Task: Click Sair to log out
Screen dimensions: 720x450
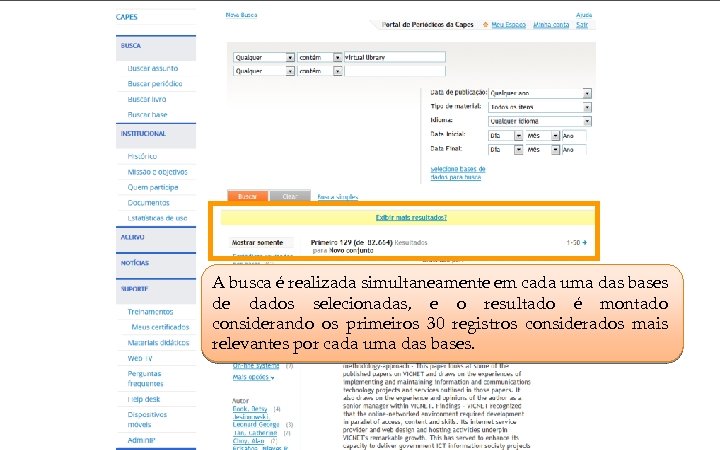Action: point(582,25)
